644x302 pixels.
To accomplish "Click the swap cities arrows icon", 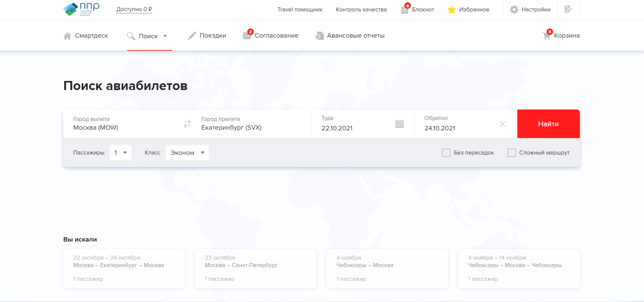I will 187,124.
